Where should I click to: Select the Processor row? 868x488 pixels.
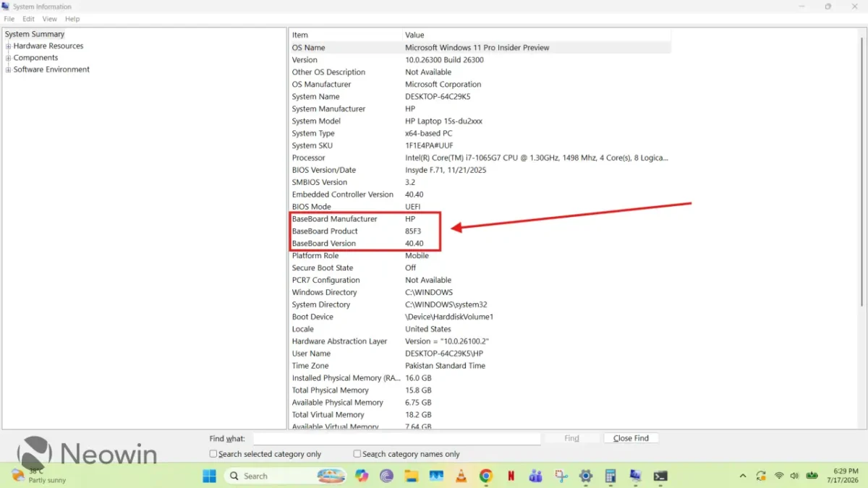point(480,158)
